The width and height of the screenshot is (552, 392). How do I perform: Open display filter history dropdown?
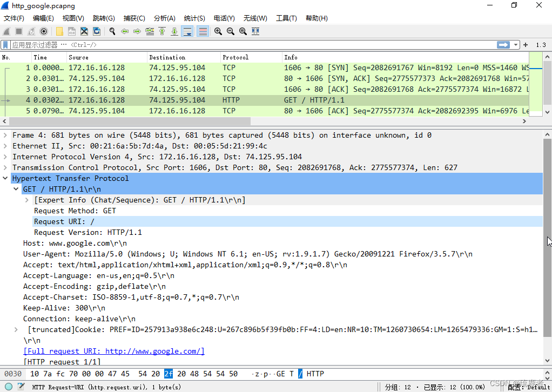[x=516, y=45]
